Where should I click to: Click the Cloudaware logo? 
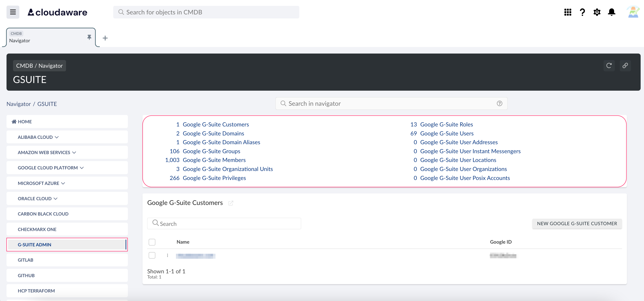coord(57,12)
